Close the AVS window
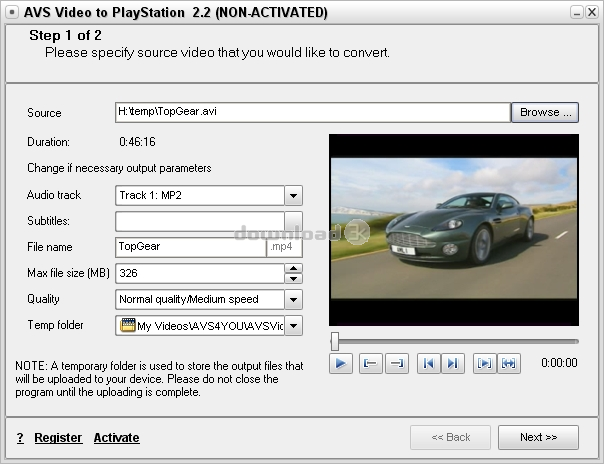The height and width of the screenshot is (464, 604). click(x=591, y=13)
